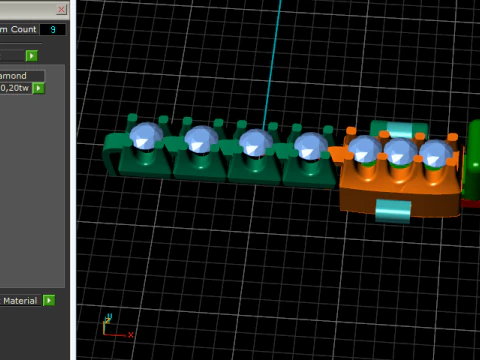Click the XYZ axis indicator

[x=118, y=327]
